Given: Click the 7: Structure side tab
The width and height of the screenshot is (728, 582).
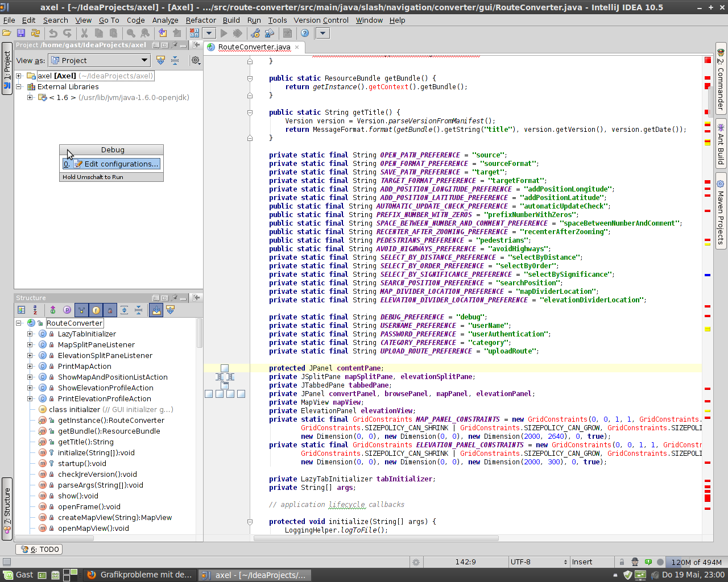Looking at the screenshot, I should (7, 508).
